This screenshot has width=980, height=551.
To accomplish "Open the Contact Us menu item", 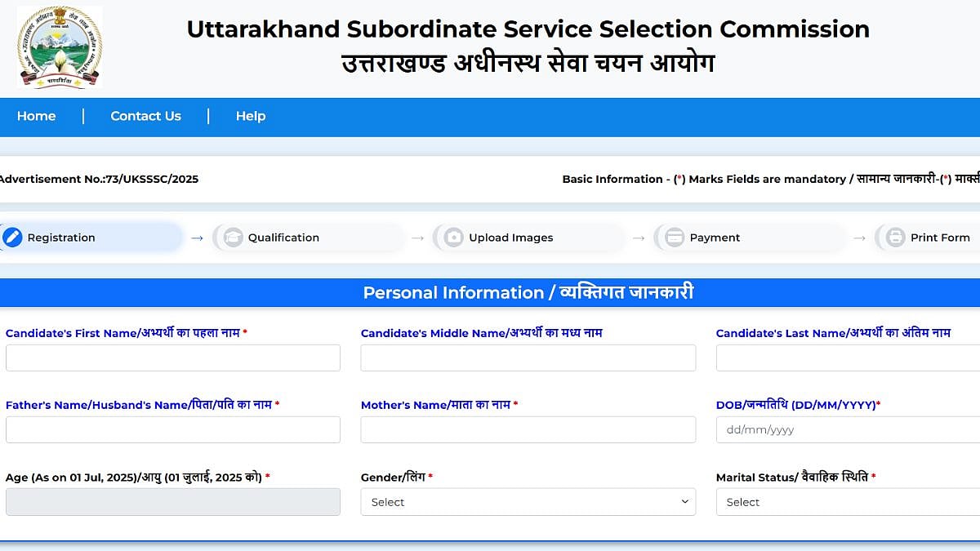I will click(x=146, y=116).
